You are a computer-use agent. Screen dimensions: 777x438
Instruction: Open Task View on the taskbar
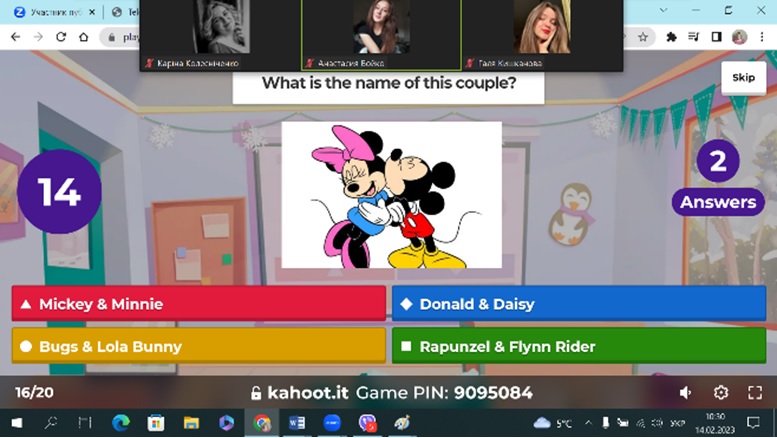tap(85, 423)
